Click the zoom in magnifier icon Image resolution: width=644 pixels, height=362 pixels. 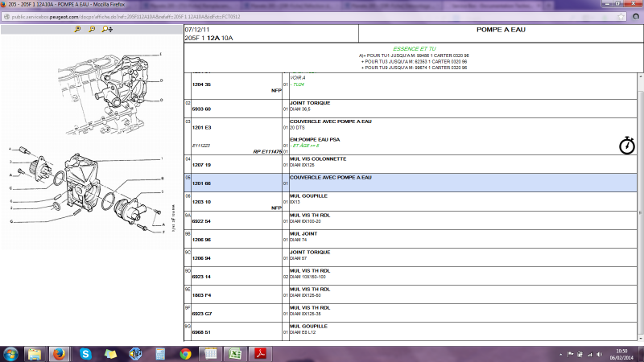coord(77,29)
